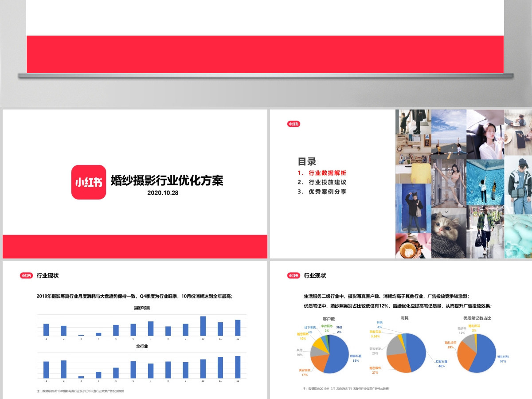Click the 摄影写真 55% pie label
Image resolution: width=532 pixels, height=399 pixels.
click(x=356, y=358)
